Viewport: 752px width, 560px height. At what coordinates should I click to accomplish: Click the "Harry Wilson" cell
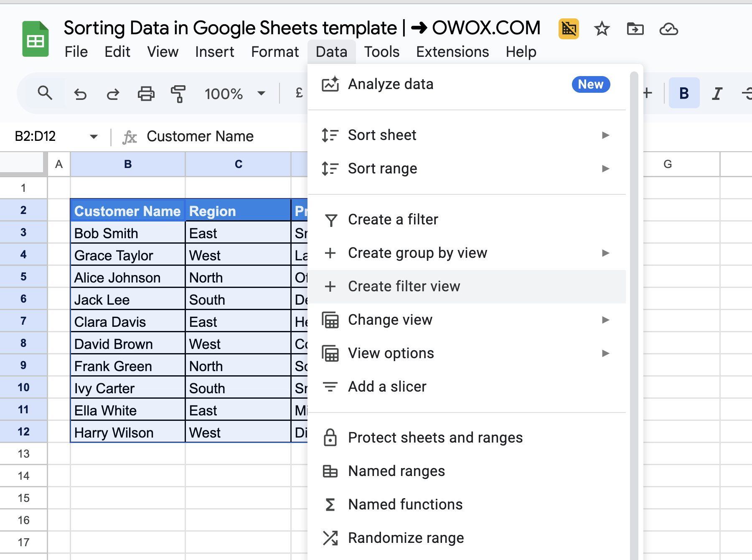pyautogui.click(x=128, y=433)
